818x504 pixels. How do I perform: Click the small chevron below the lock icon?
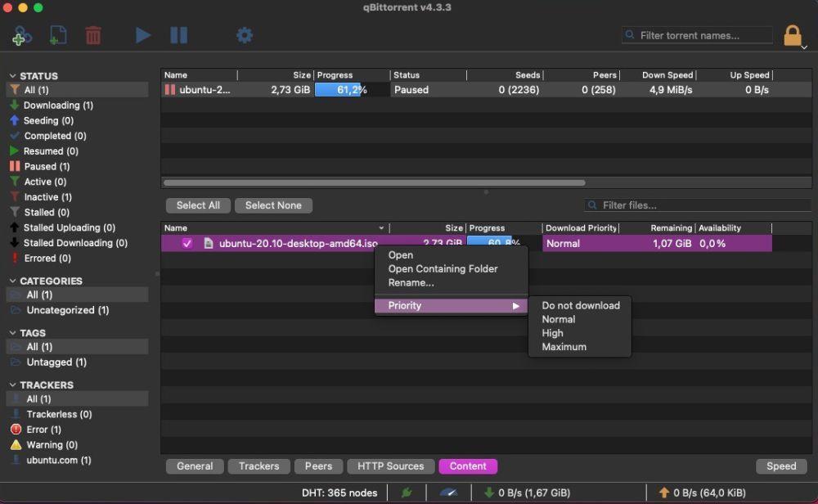(804, 47)
